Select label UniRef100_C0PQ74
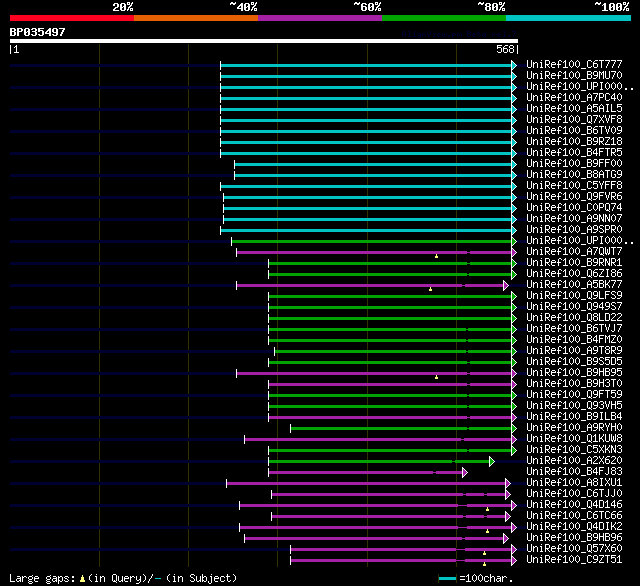This screenshot has height=586, width=640. [574, 208]
